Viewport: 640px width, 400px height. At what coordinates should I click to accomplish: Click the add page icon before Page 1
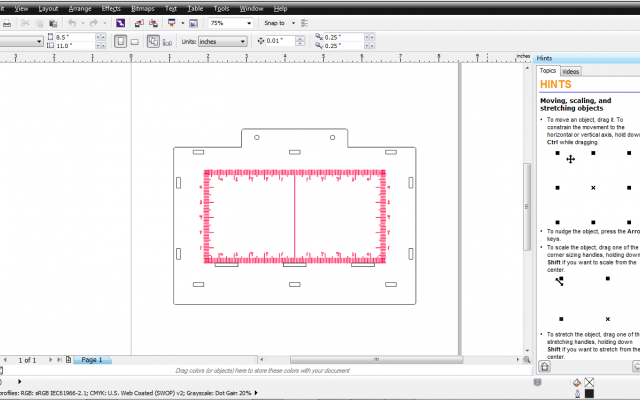69,360
